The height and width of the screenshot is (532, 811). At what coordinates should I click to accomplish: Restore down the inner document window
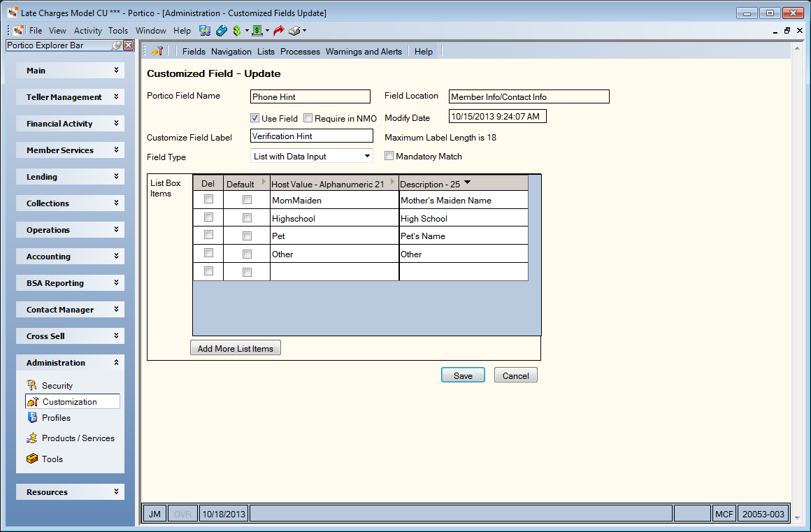tap(787, 31)
